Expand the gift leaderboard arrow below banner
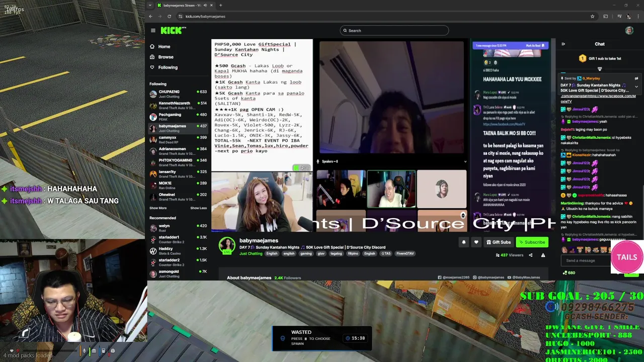This screenshot has height=362, width=644. coord(600,69)
